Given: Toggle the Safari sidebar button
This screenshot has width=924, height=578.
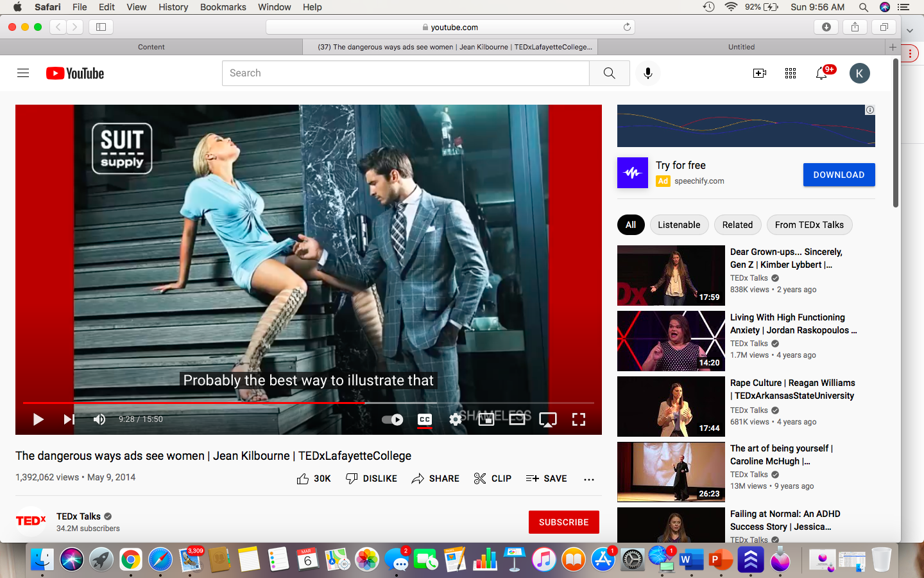Looking at the screenshot, I should [x=101, y=27].
